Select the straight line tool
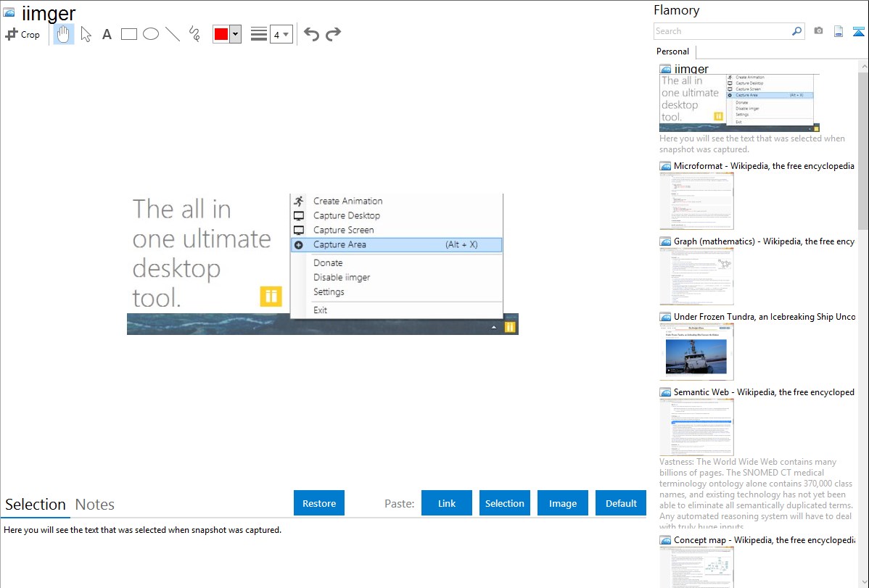Viewport: 869px width, 588px height. pyautogui.click(x=173, y=34)
